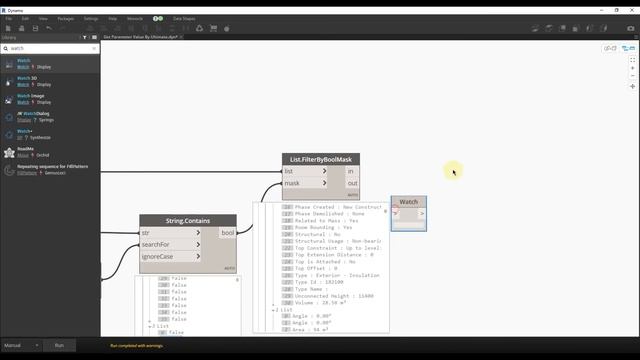Click the Watch node output port arrow
The height and width of the screenshot is (360, 640).
coord(422,213)
